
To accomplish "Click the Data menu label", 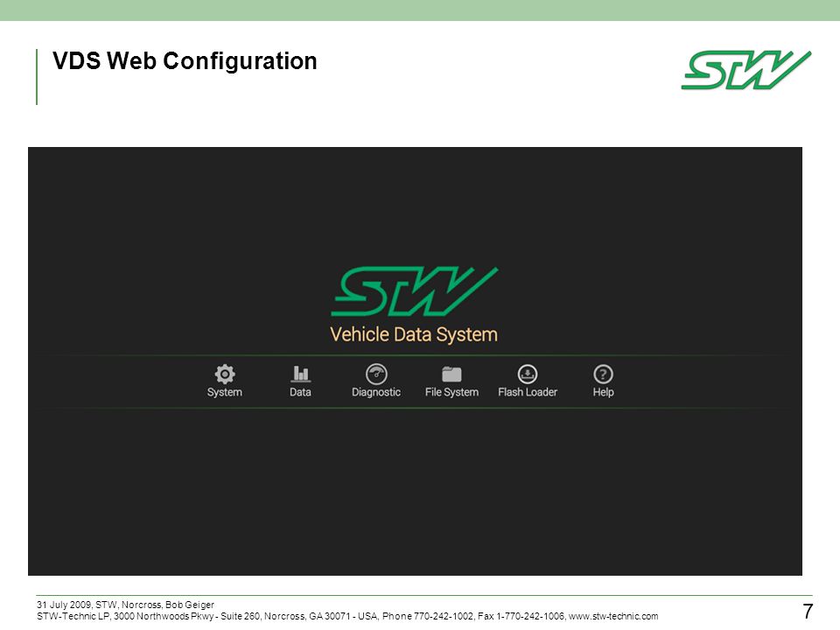I will [x=300, y=392].
